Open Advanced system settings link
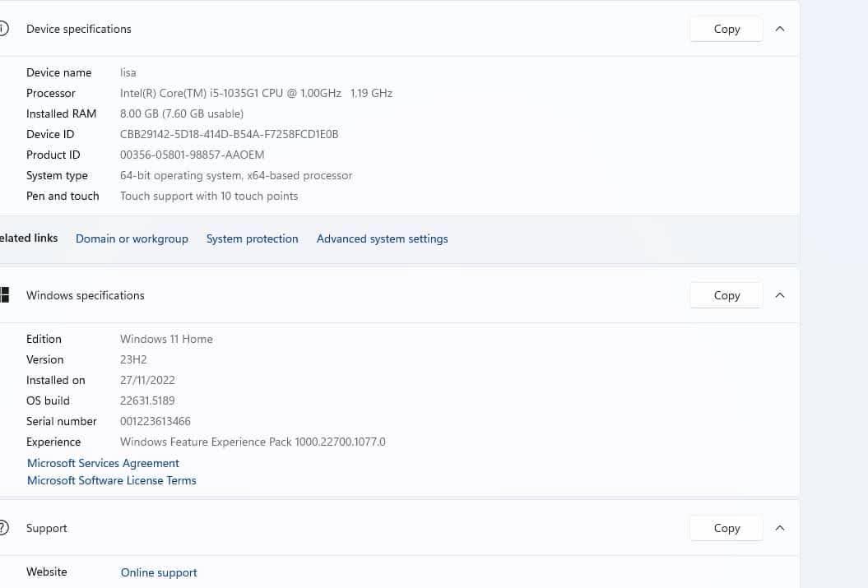The image size is (868, 588). (382, 238)
